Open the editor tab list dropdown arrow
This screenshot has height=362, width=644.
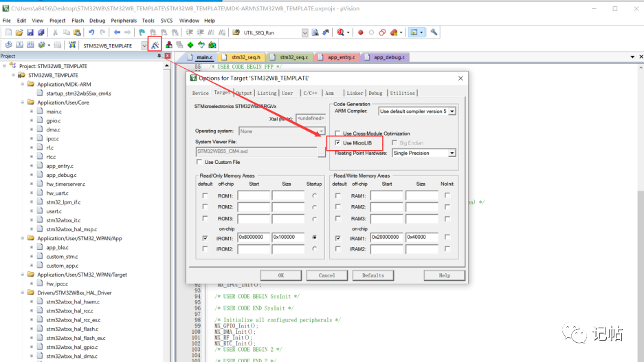click(632, 56)
